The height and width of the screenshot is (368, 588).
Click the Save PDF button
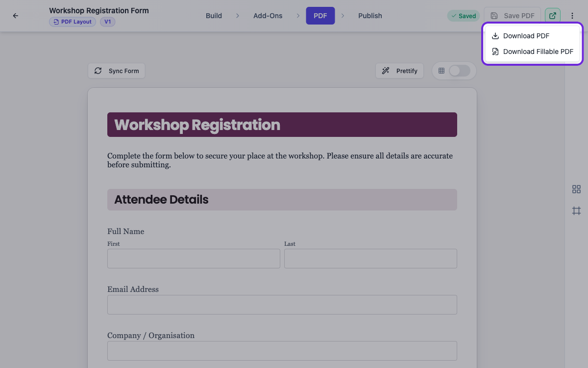click(x=513, y=16)
